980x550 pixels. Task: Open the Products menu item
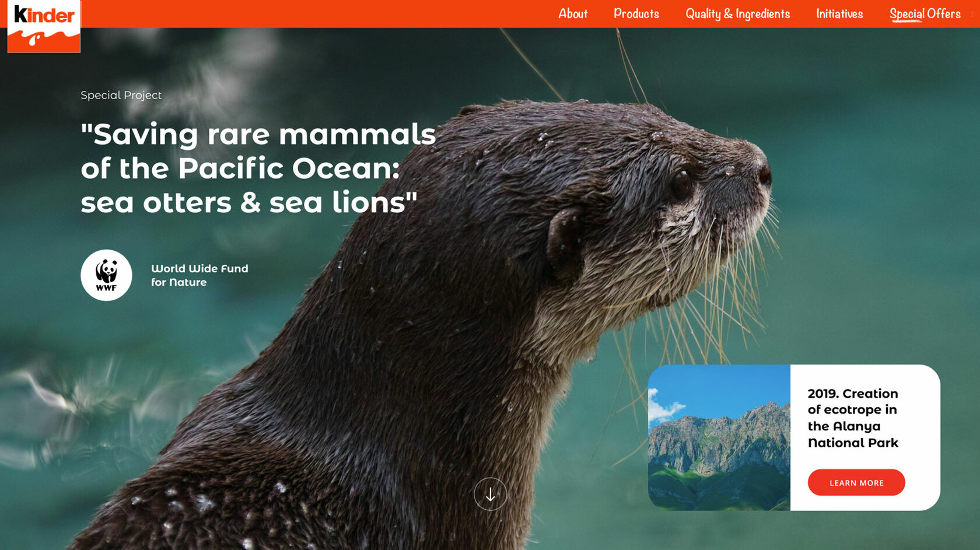(x=636, y=14)
